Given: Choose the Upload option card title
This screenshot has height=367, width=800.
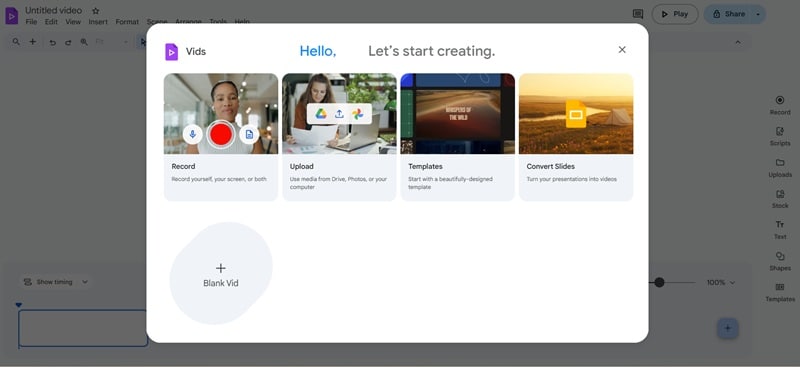Looking at the screenshot, I should [x=302, y=166].
